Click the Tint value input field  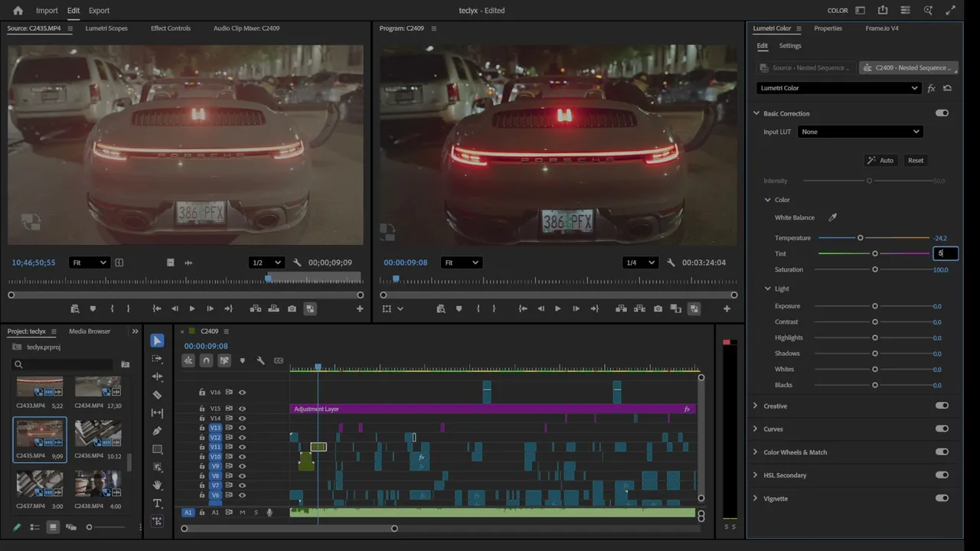coord(945,253)
